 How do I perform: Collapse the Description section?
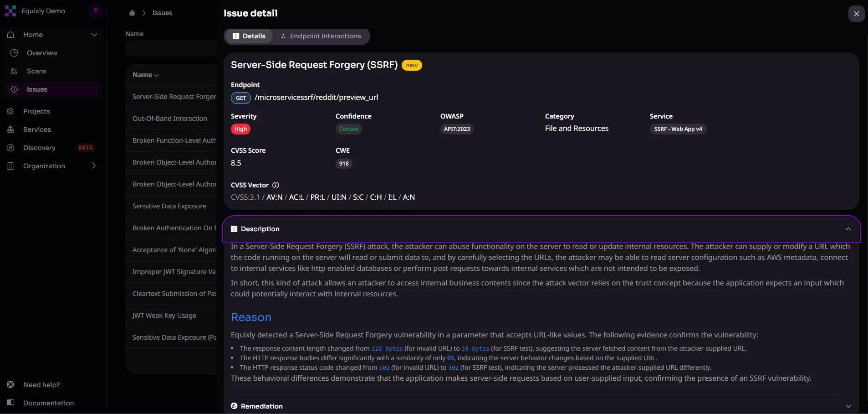(848, 229)
